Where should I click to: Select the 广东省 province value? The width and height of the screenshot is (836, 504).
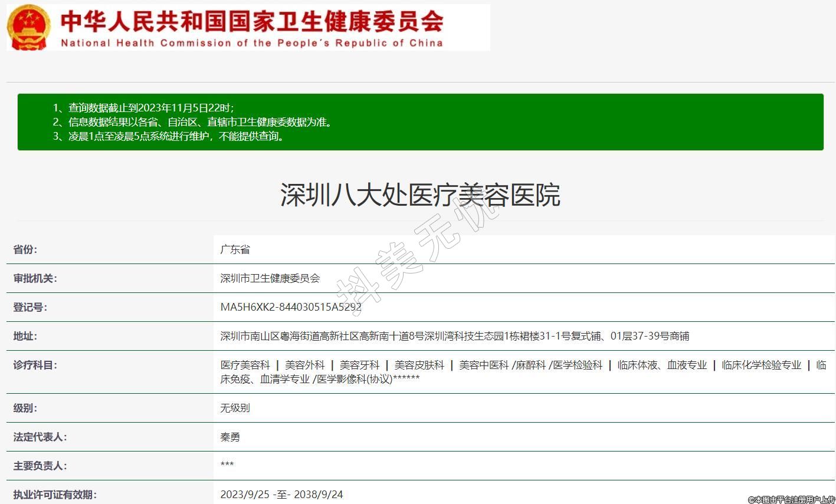[235, 249]
